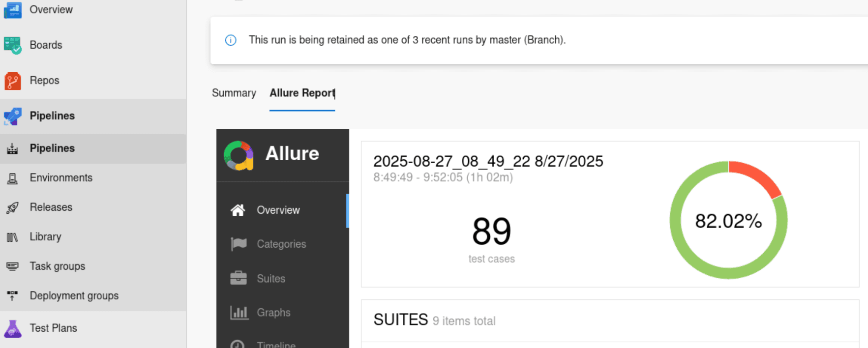Click the info icon in retention banner
The height and width of the screenshot is (348, 868).
tap(231, 40)
